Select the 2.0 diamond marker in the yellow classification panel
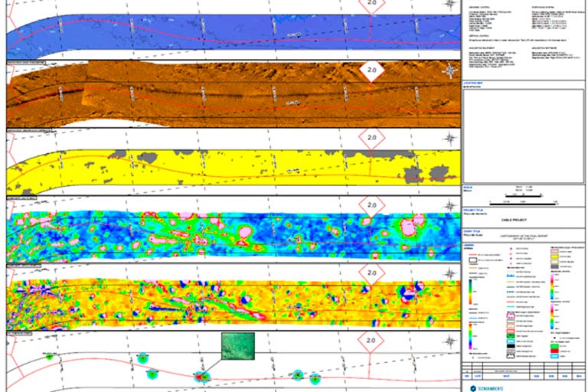The height and width of the screenshot is (392, 588). point(371,138)
